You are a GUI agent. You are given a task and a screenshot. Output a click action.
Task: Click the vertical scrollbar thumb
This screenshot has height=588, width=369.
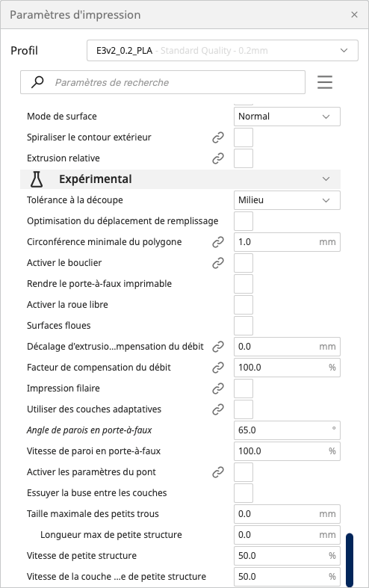[350, 560]
